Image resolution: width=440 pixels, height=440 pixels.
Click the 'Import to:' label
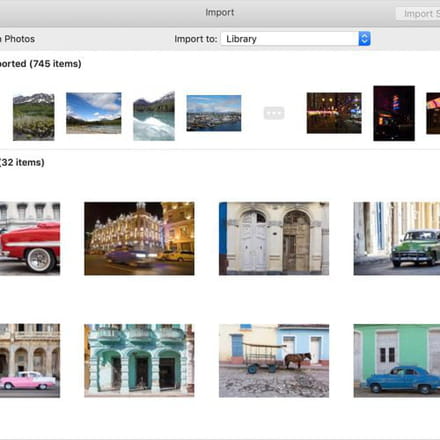(x=196, y=39)
